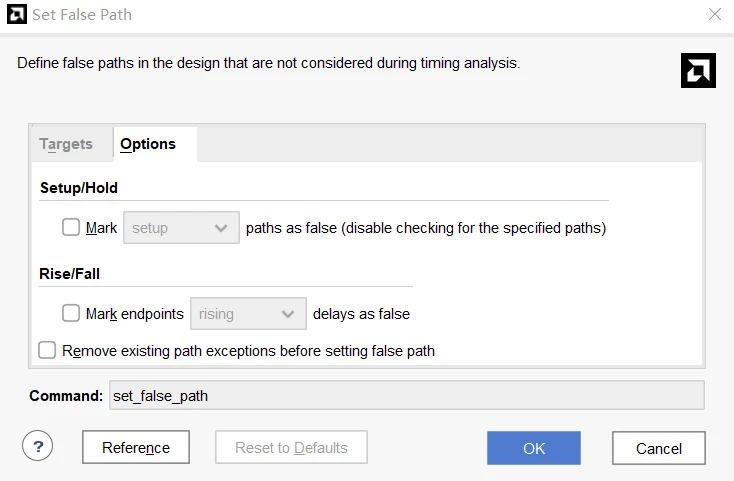This screenshot has width=734, height=481.
Task: Click the "delays as false" label
Action: point(361,314)
